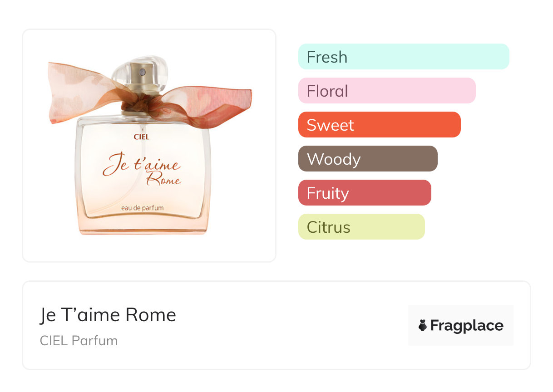The height and width of the screenshot is (392, 553).
Task: Click the eau de parfum label on bottle
Action: 142,208
